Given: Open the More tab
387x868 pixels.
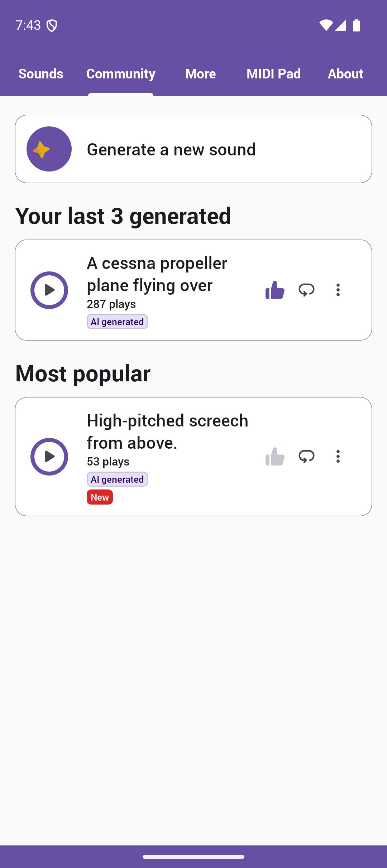Looking at the screenshot, I should 201,74.
